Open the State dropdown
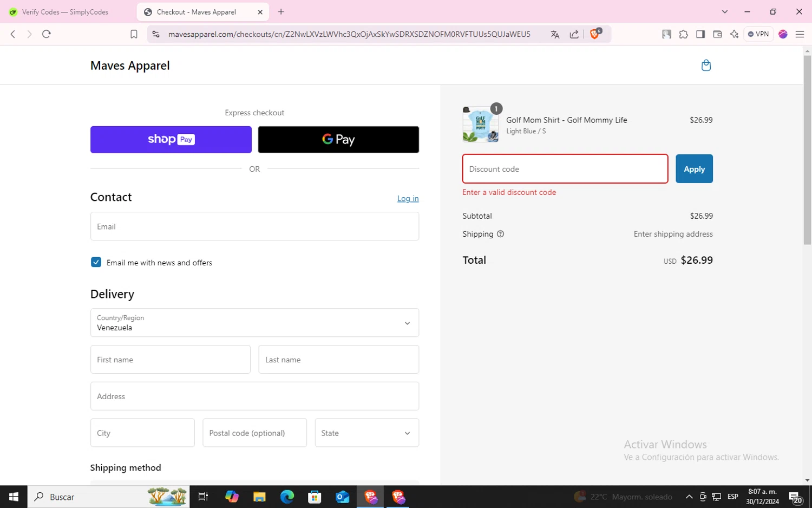 (367, 433)
